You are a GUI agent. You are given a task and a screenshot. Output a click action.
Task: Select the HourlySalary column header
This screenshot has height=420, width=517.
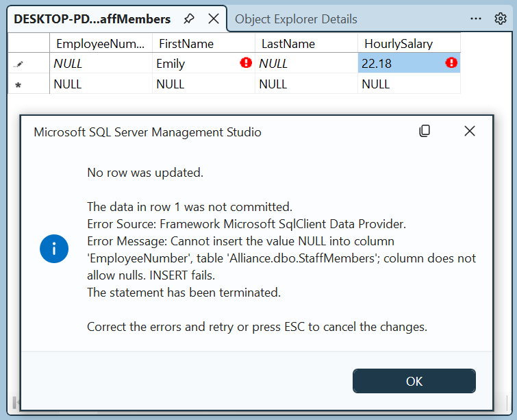tap(409, 43)
